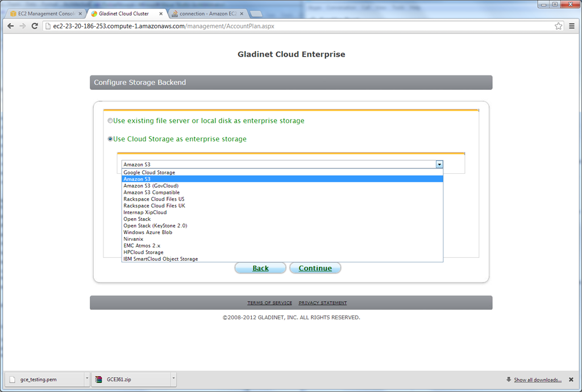The width and height of the screenshot is (582, 392).
Task: Choose Windows Azure Blob option
Action: (282, 232)
